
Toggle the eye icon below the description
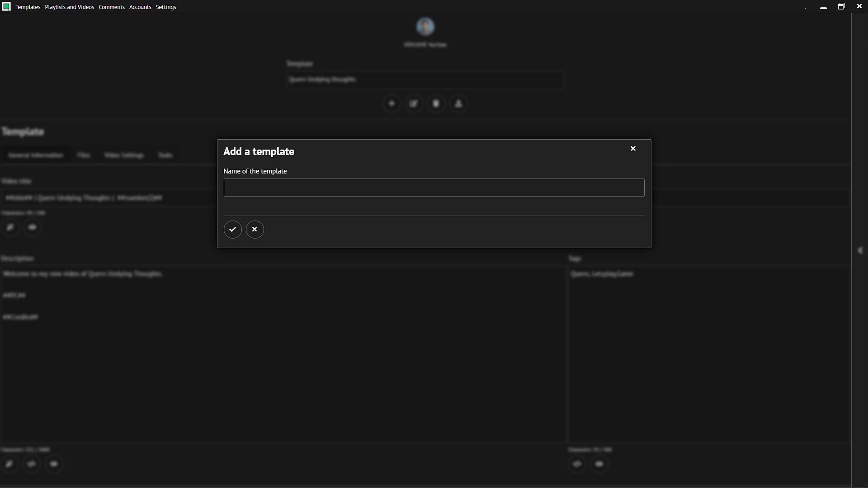click(x=54, y=464)
